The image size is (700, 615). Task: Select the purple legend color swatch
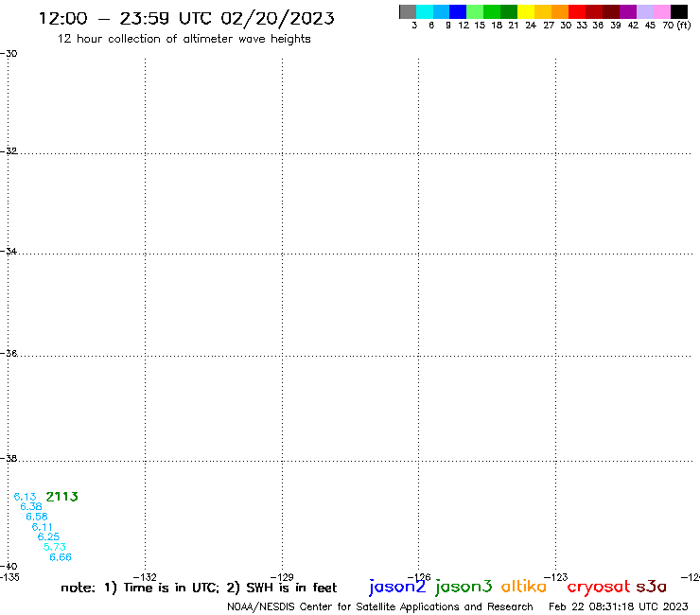(628, 11)
